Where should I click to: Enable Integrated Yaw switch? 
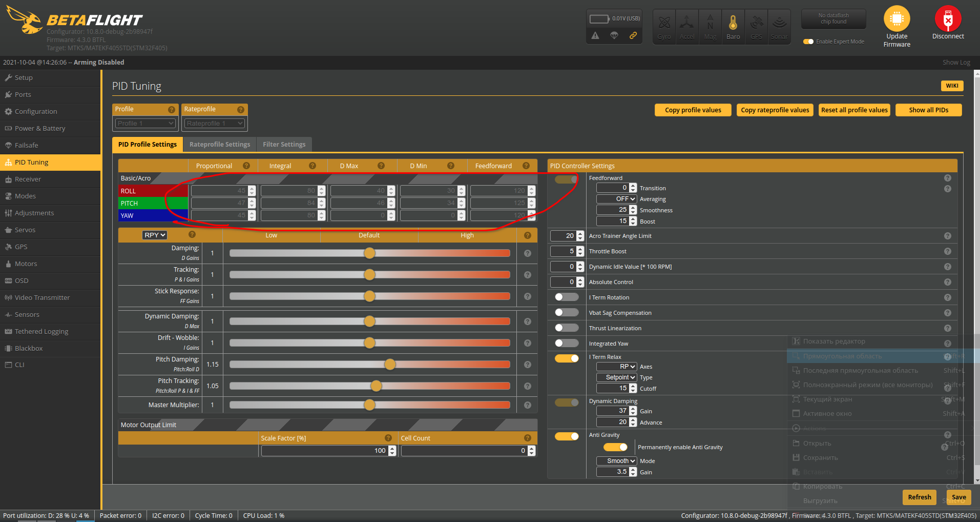567,343
